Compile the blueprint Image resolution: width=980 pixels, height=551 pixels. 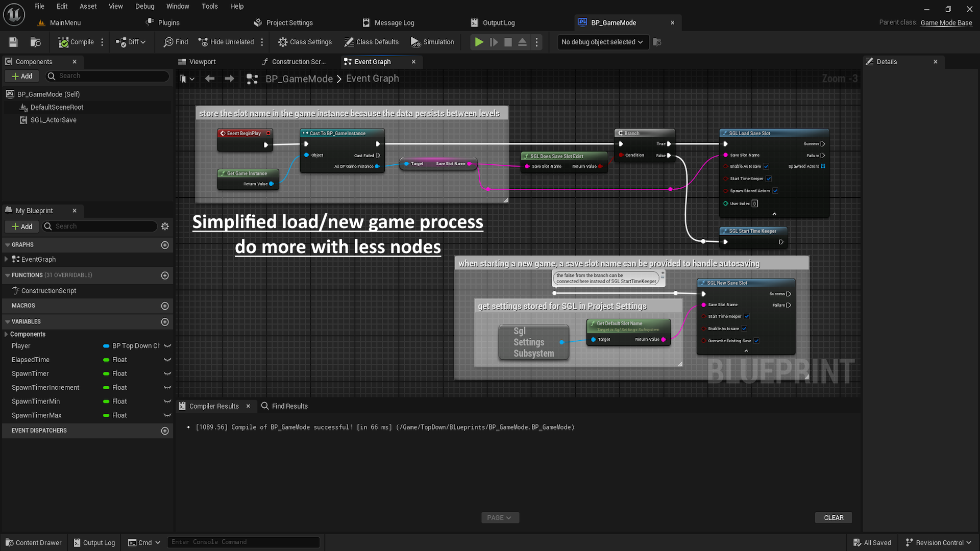(x=76, y=42)
